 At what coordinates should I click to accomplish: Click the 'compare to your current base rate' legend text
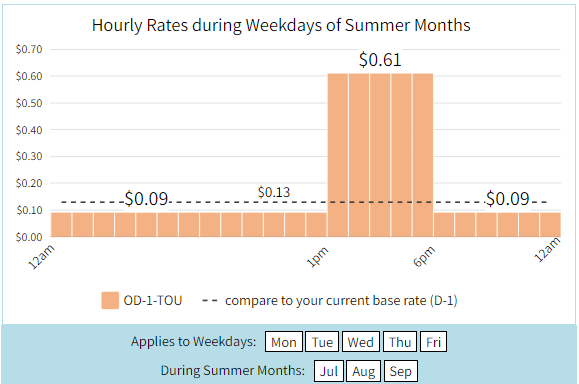(x=341, y=301)
